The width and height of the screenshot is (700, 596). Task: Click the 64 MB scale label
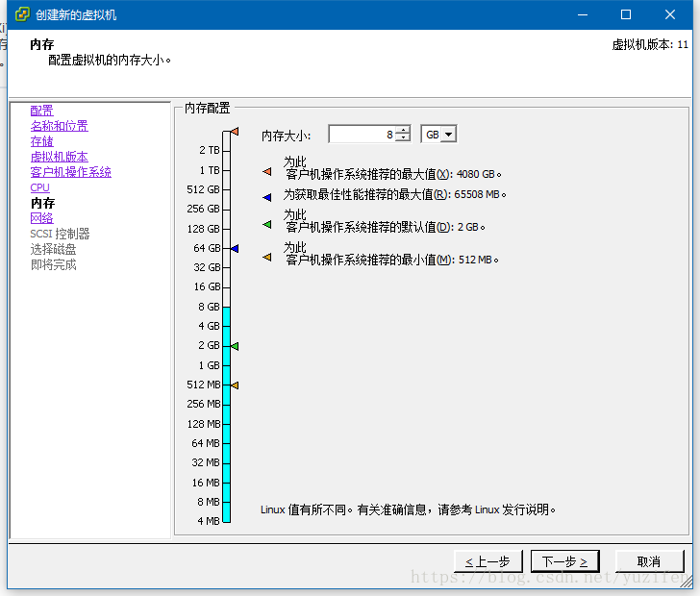[206, 443]
